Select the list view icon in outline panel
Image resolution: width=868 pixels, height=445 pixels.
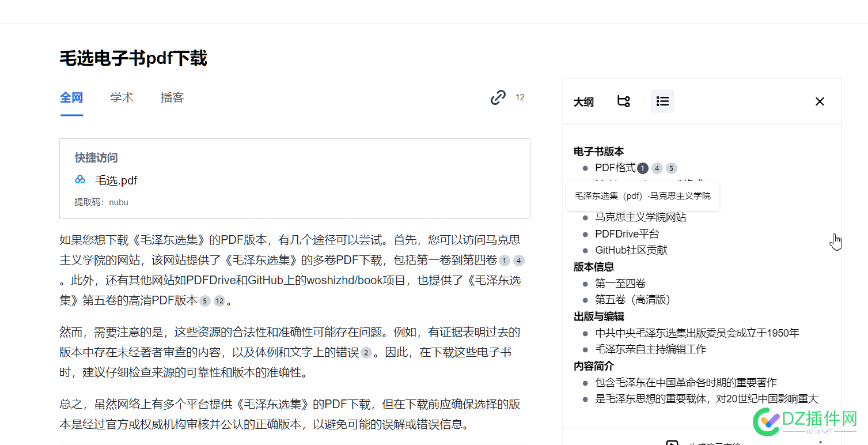click(662, 101)
